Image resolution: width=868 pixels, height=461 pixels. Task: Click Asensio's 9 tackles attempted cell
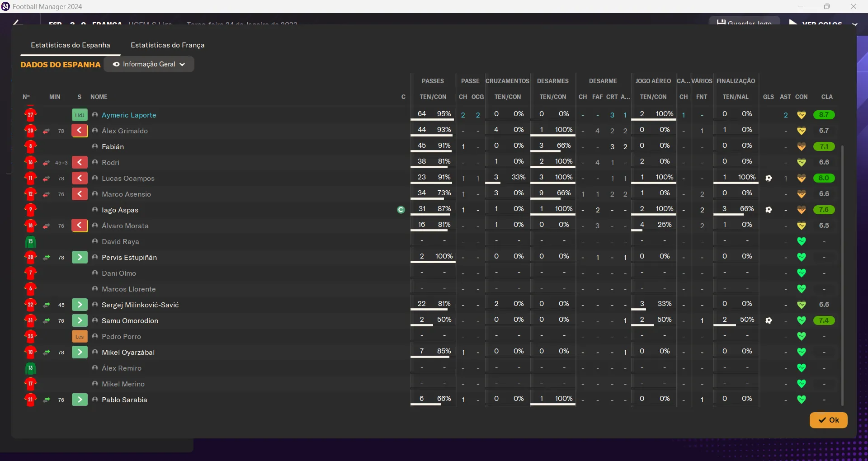click(x=541, y=193)
